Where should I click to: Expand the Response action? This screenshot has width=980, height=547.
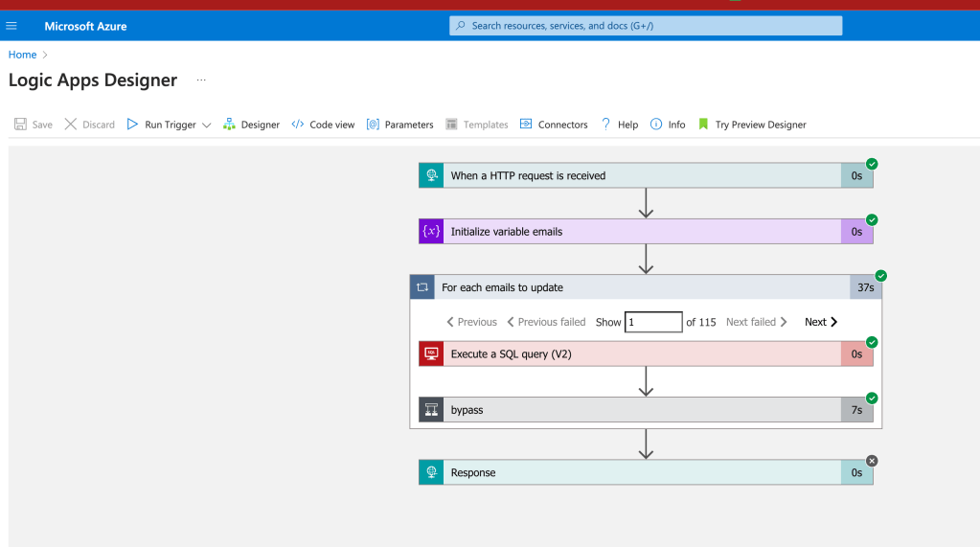coord(646,472)
